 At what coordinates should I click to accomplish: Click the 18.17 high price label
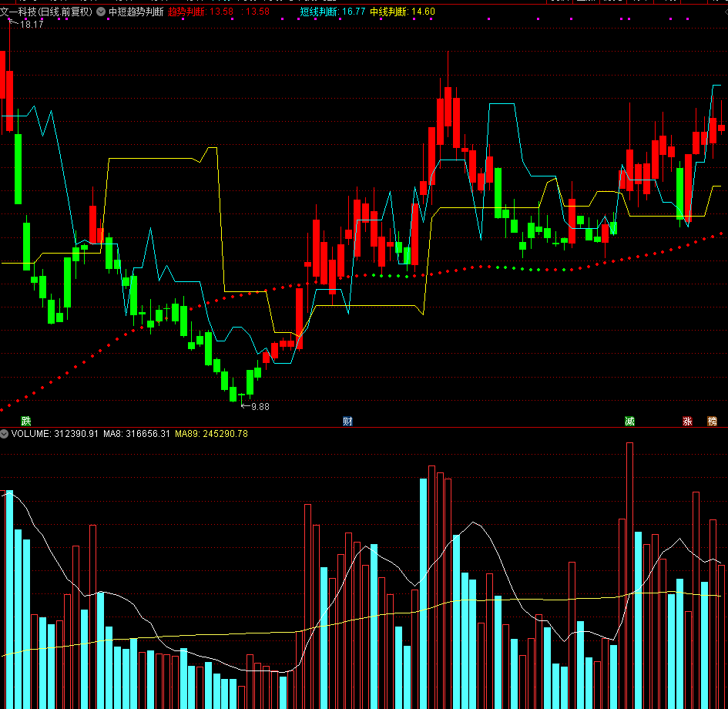click(x=32, y=25)
